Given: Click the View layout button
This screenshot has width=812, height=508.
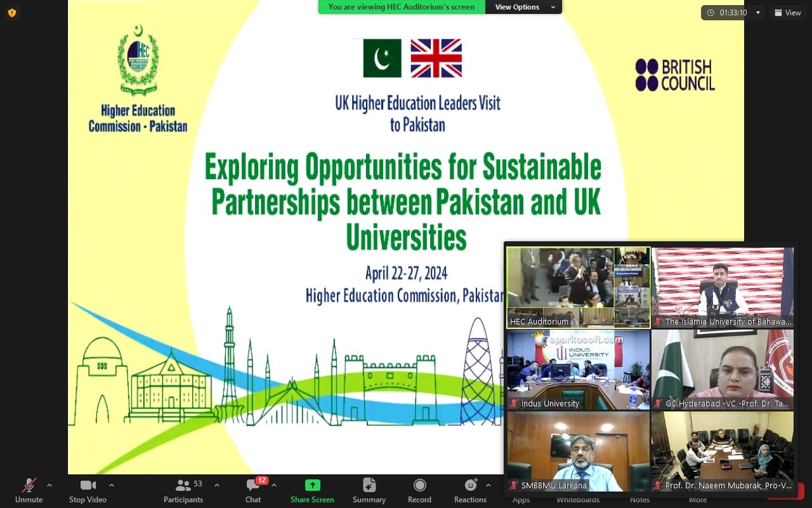Looking at the screenshot, I should click(787, 13).
